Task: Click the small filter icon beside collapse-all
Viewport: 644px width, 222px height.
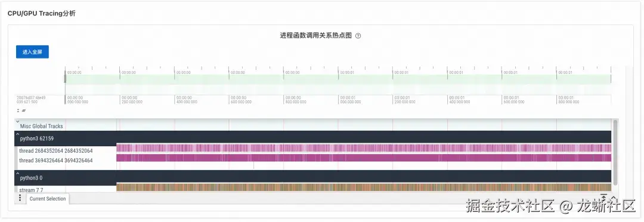Action: (24, 110)
